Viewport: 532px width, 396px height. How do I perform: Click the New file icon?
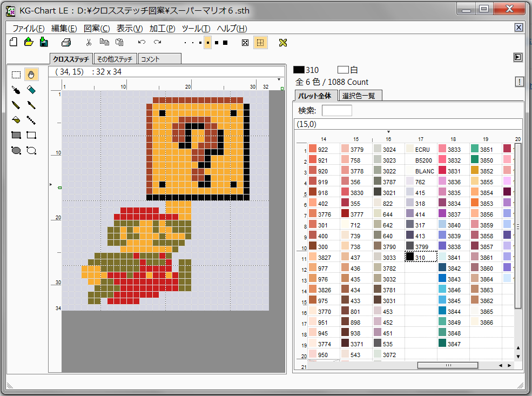tap(14, 42)
